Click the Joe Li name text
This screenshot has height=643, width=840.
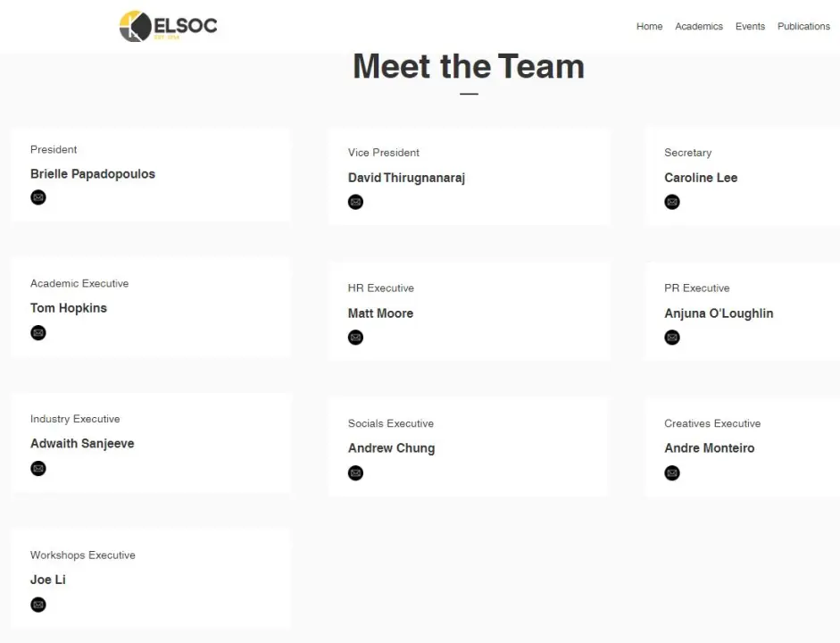[x=48, y=580]
